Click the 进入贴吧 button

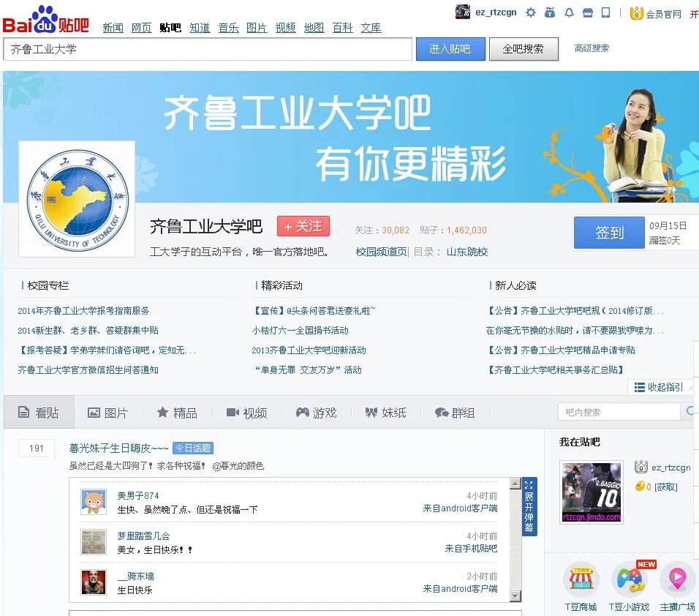449,48
